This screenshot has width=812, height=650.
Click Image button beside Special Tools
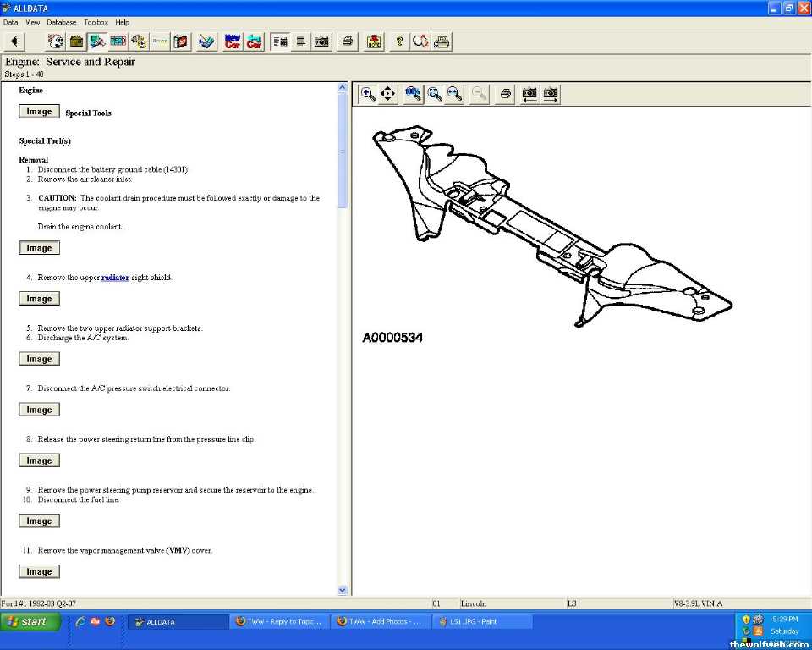39,112
